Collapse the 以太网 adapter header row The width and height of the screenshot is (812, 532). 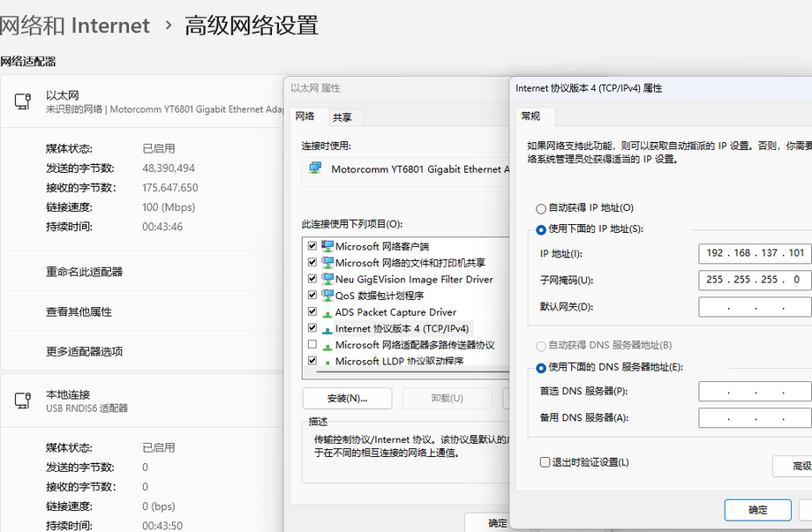142,101
